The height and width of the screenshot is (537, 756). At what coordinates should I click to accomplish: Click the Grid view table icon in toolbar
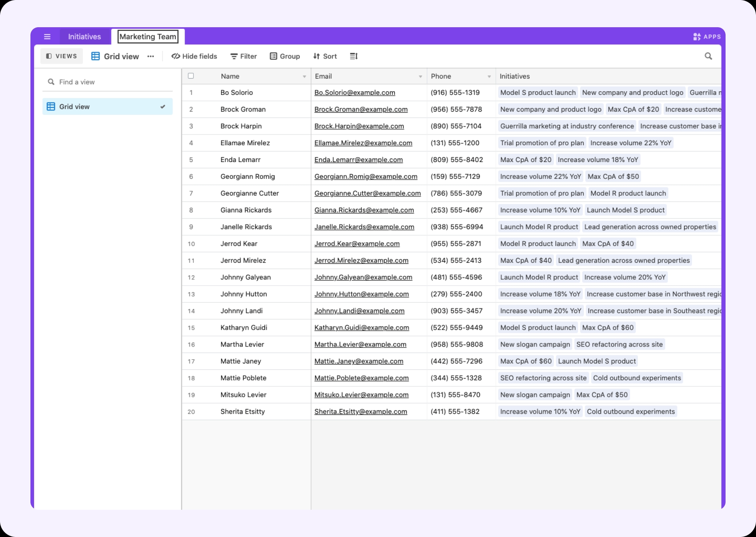pos(95,56)
